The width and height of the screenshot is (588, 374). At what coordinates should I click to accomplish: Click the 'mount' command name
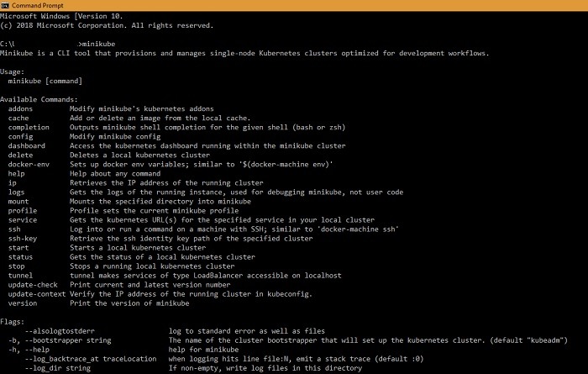click(x=18, y=202)
